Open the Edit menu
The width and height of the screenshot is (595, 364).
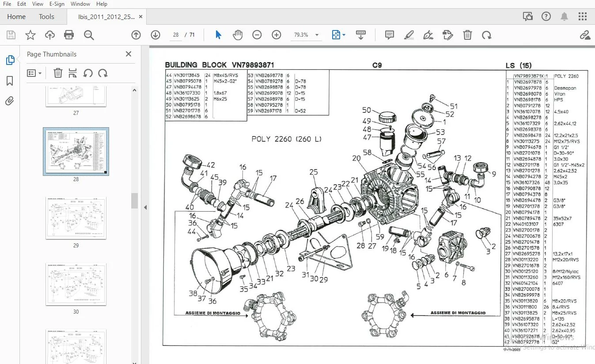click(22, 4)
